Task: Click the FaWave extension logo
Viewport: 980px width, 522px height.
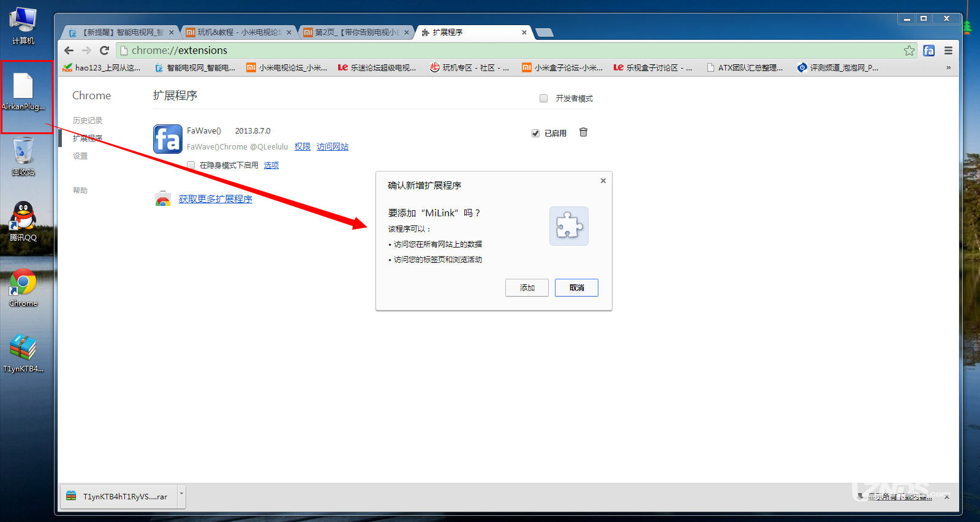Action: pyautogui.click(x=168, y=139)
